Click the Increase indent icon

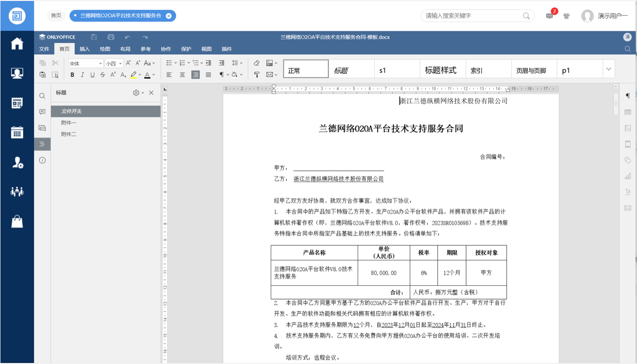tap(222, 63)
